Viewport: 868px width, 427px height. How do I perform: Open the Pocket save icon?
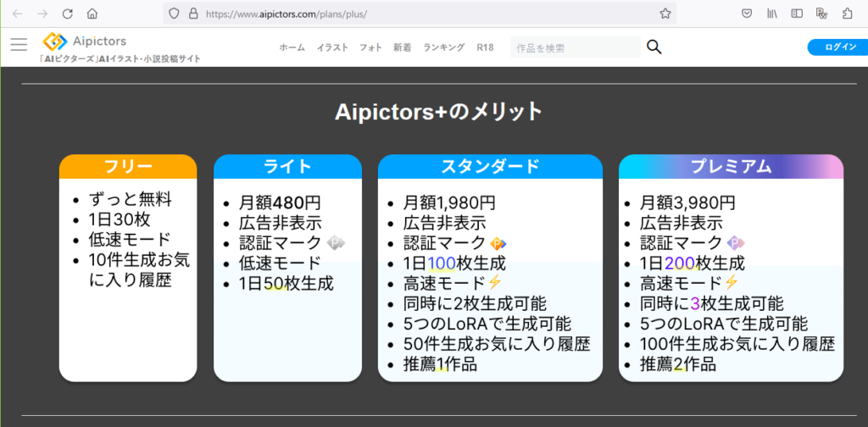[x=747, y=14]
